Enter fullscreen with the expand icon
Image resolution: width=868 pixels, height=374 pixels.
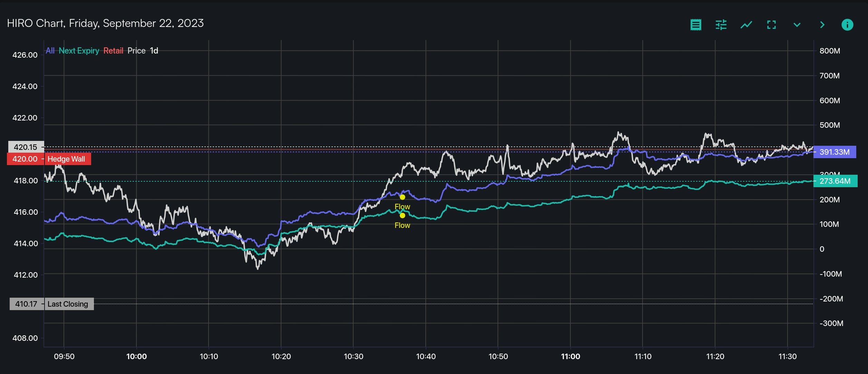pyautogui.click(x=771, y=25)
